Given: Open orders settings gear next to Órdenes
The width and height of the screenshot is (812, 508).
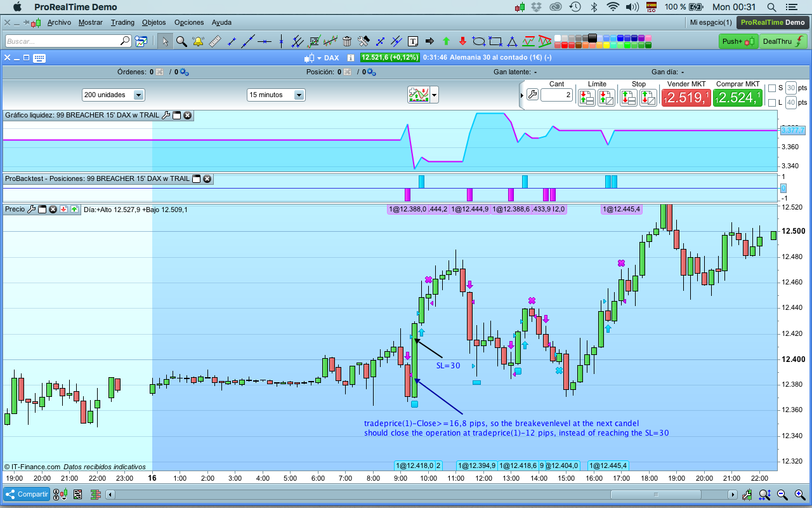Looking at the screenshot, I should [x=184, y=72].
